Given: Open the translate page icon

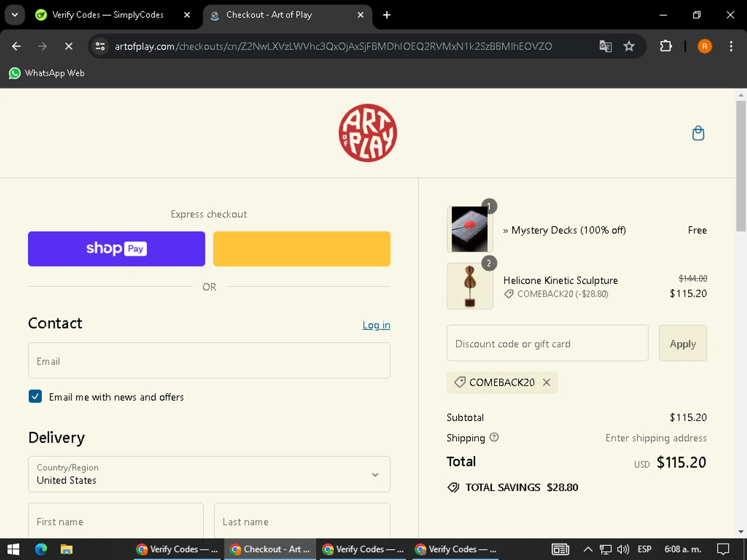Looking at the screenshot, I should [x=606, y=46].
